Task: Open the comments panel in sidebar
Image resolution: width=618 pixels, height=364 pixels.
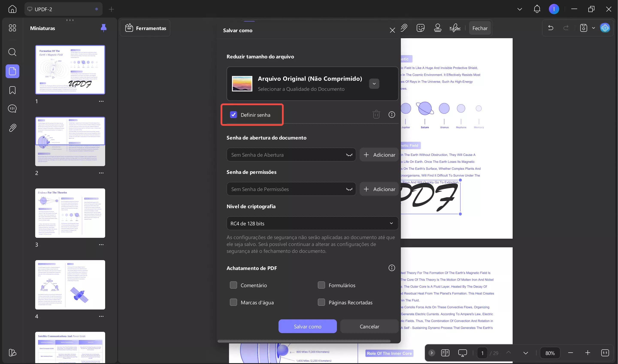Action: click(12, 109)
